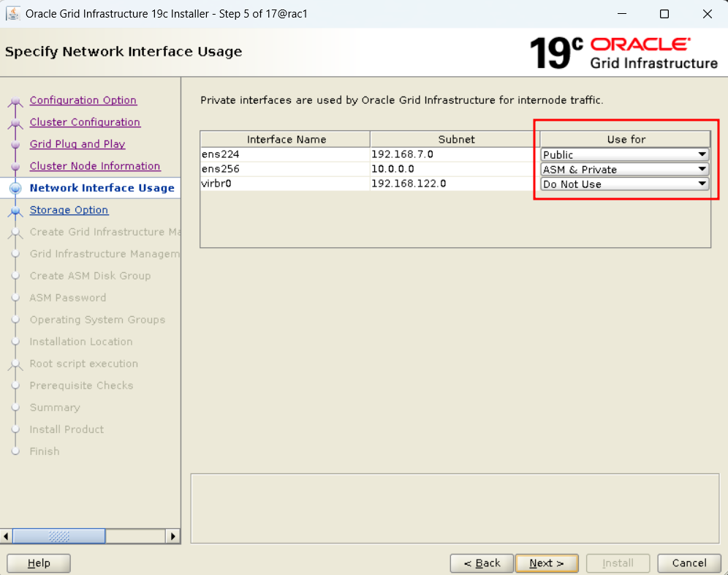Click the 10.0.0.0 subnet cell
This screenshot has width=728, height=575.
pos(455,169)
